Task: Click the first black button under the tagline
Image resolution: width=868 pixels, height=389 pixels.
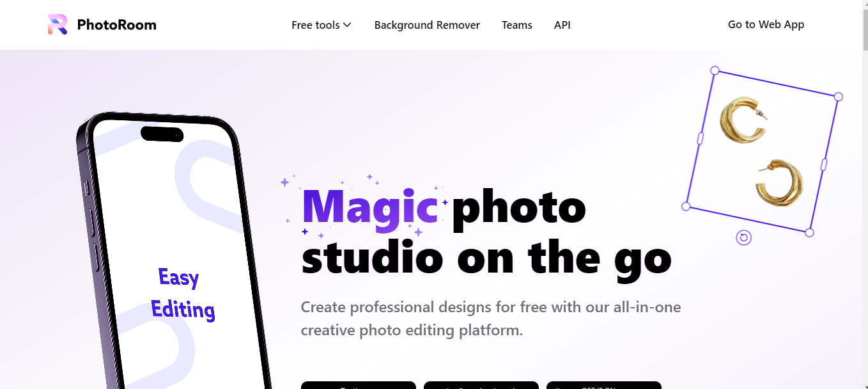Action: (359, 385)
